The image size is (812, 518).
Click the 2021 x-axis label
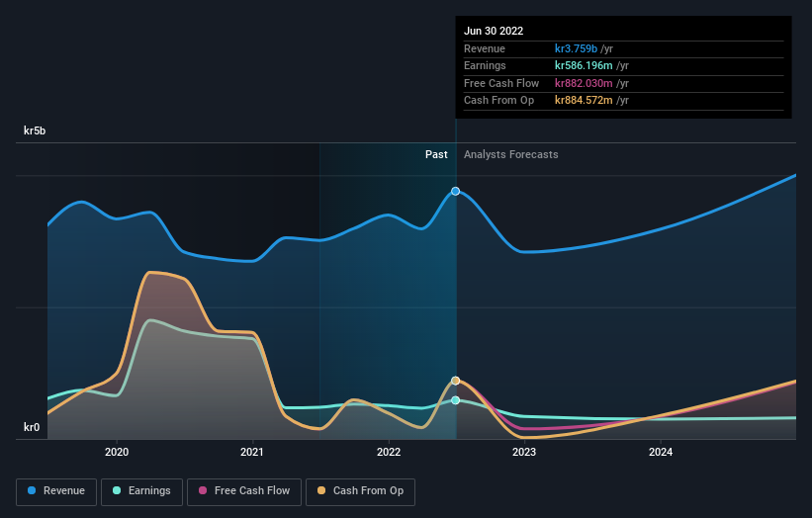click(x=252, y=453)
